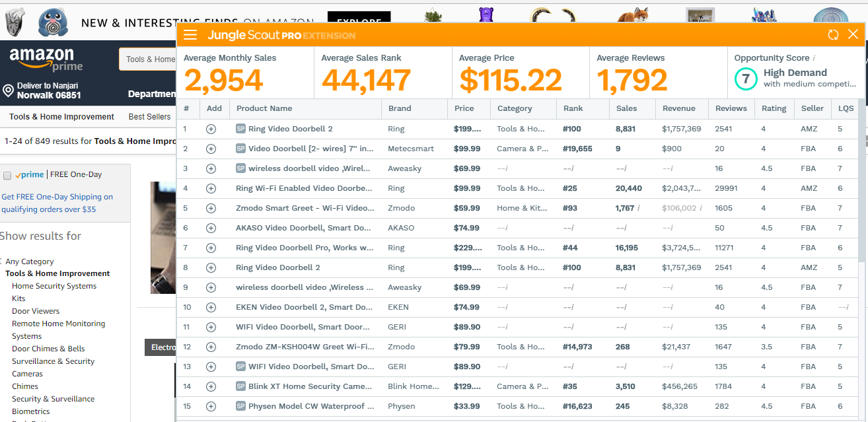This screenshot has width=868, height=422.
Task: Add the Zmodo ZM-KSH004W Greet product
Action: (211, 347)
